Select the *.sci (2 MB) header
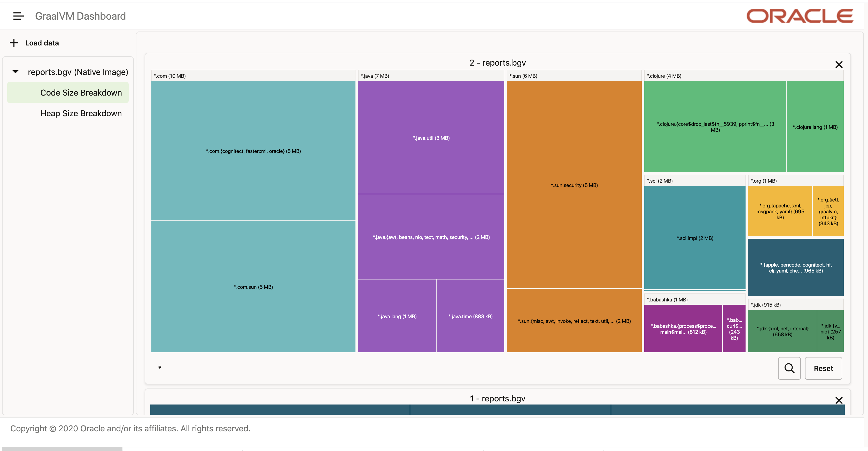The height and width of the screenshot is (451, 868). click(694, 181)
